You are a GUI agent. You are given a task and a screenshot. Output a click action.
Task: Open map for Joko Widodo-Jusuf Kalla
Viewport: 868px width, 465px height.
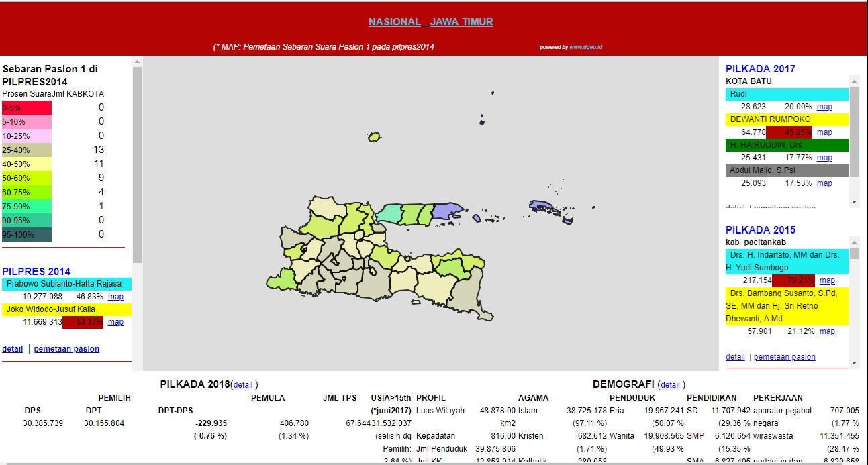click(115, 322)
